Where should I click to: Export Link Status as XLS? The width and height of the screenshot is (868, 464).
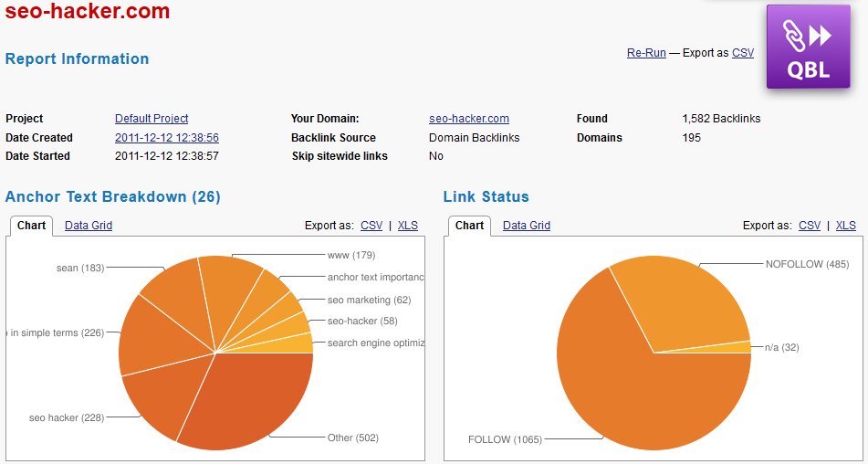(846, 226)
